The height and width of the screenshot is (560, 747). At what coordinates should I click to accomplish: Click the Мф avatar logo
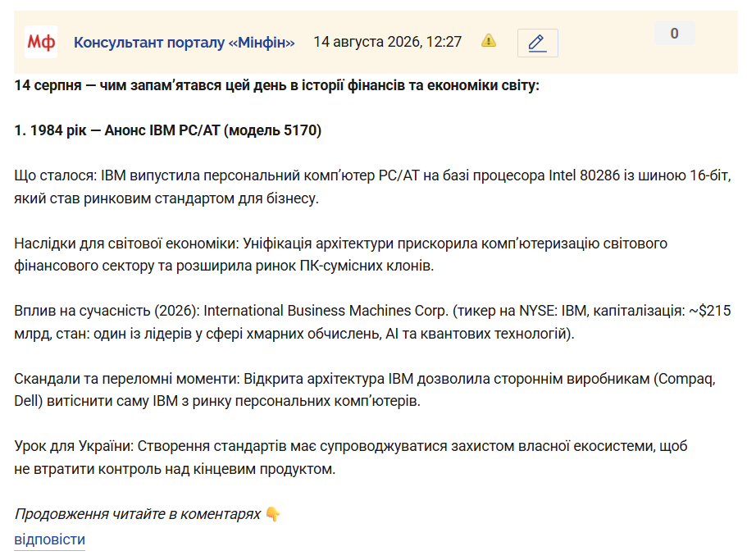[x=41, y=42]
